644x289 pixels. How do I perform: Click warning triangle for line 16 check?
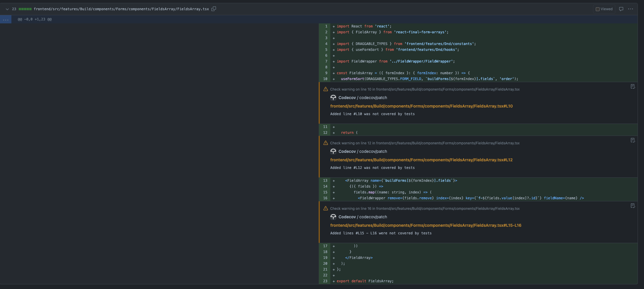point(326,208)
